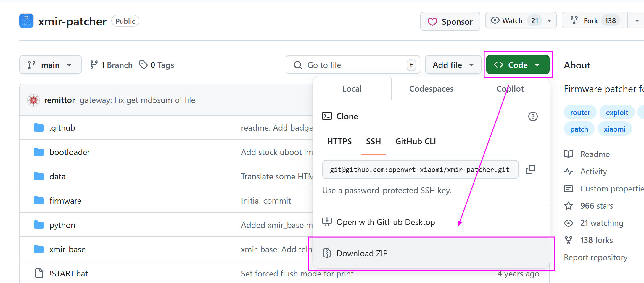The width and height of the screenshot is (644, 283).
Task: Copy the SSH clone URL to clipboard
Action: point(530,170)
